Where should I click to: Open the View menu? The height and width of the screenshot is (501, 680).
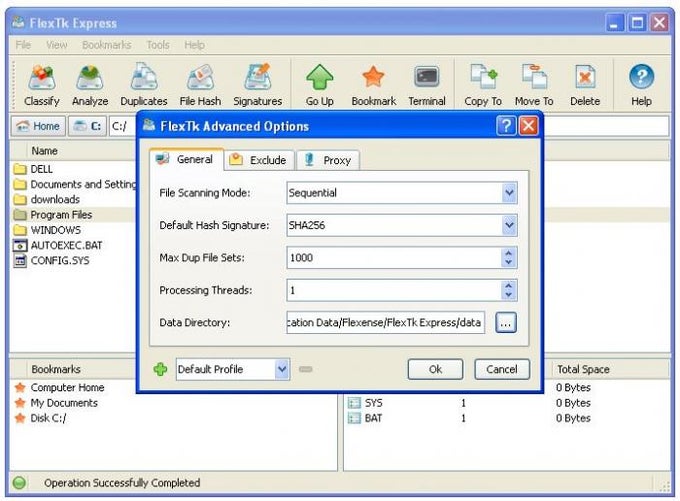pyautogui.click(x=56, y=45)
